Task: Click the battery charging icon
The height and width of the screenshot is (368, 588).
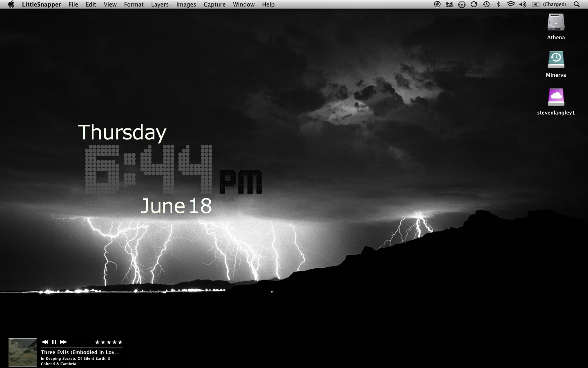Action: pos(536,4)
